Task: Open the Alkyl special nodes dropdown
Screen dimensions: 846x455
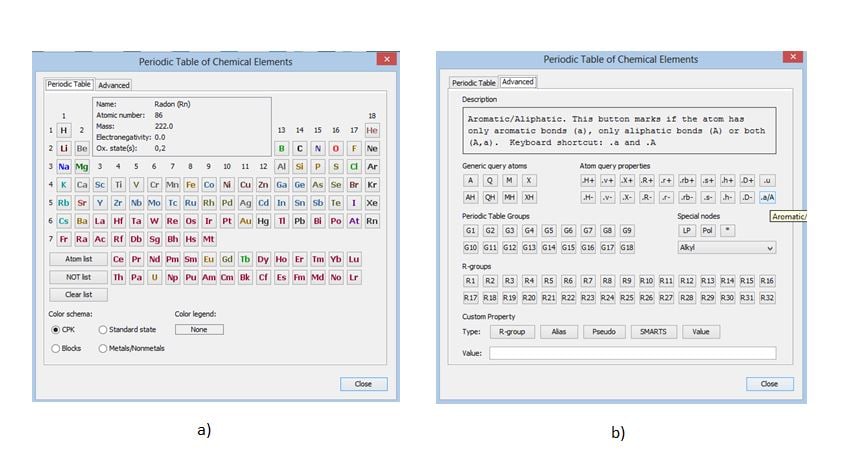Action: (x=726, y=247)
